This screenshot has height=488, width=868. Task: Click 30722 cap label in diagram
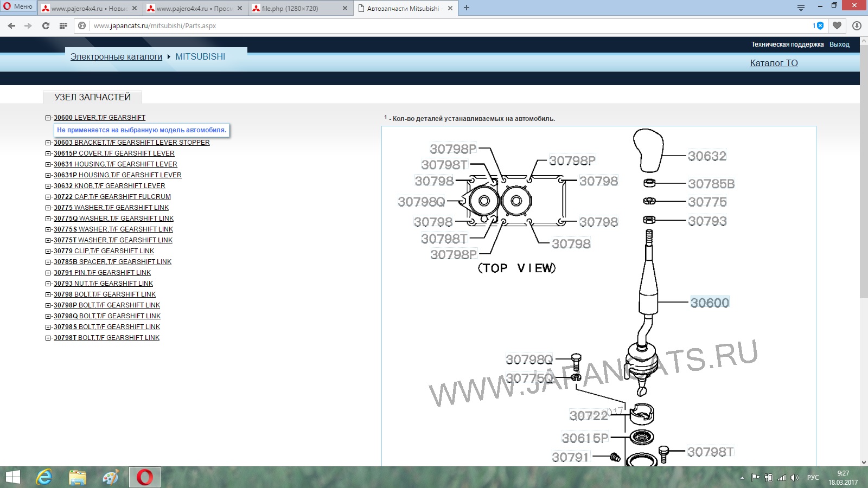[x=589, y=415]
